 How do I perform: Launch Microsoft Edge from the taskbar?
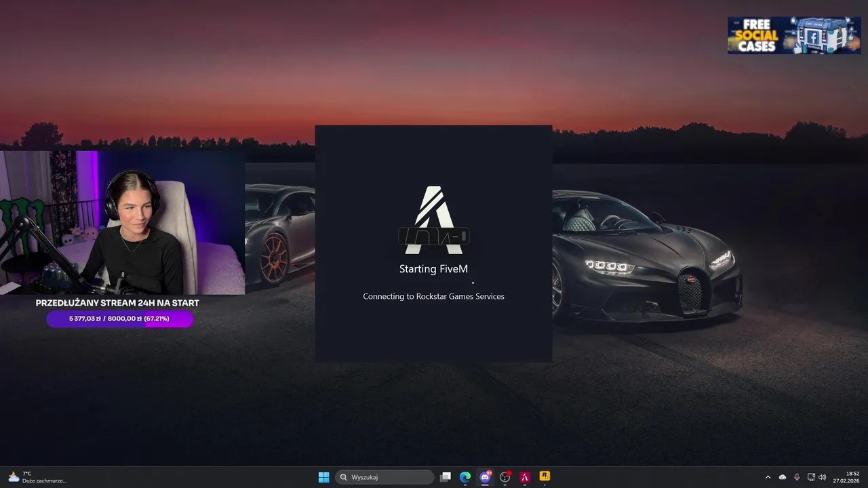[465, 477]
